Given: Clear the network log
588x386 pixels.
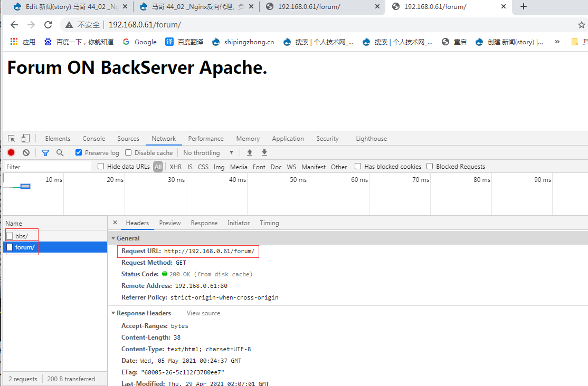Looking at the screenshot, I should pos(26,153).
